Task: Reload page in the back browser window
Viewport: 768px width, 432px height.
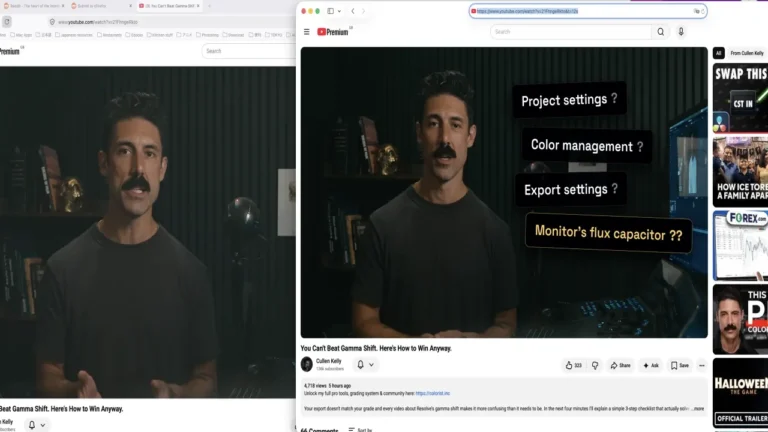Action: pos(6,22)
